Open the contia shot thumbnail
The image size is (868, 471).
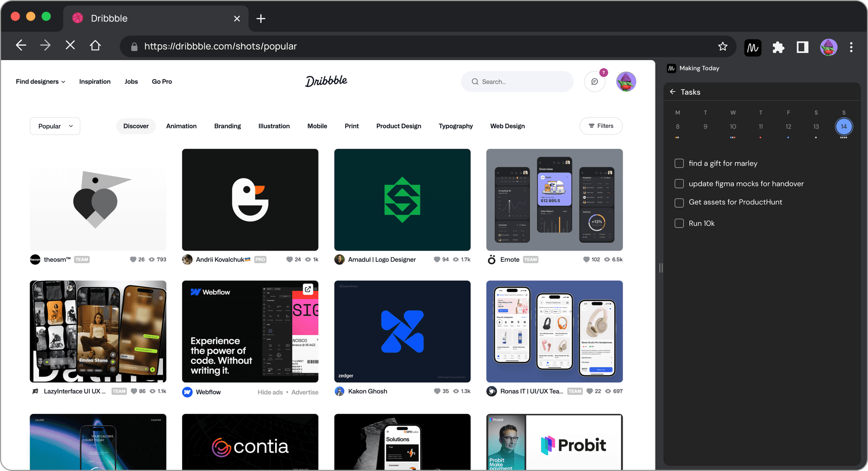[250, 442]
